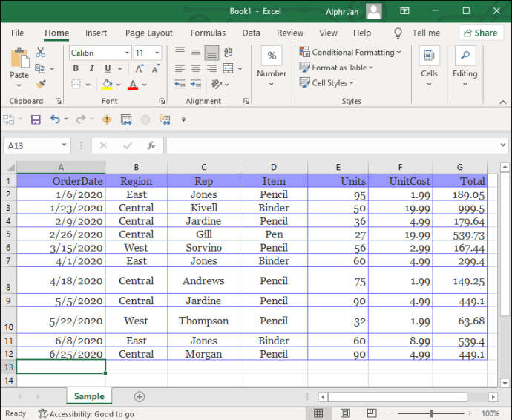The image size is (512, 420).
Task: Add a new sheet with plus icon
Action: [139, 397]
